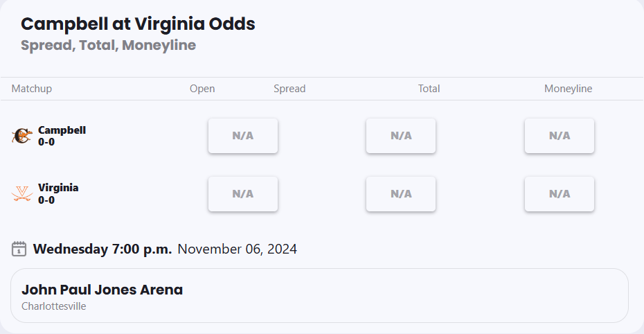Viewport: 644px width, 334px height.
Task: Select Campbell's moneyline N/A odds box
Action: click(x=560, y=136)
